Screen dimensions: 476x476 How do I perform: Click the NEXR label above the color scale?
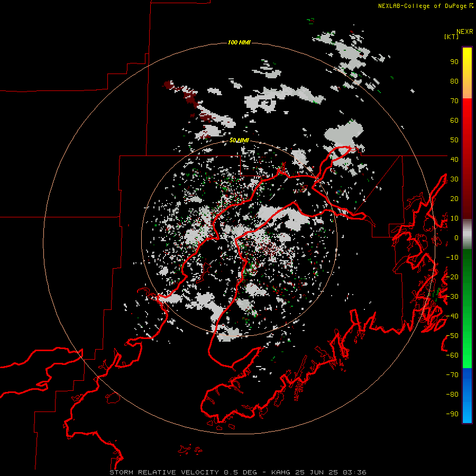[x=464, y=32]
